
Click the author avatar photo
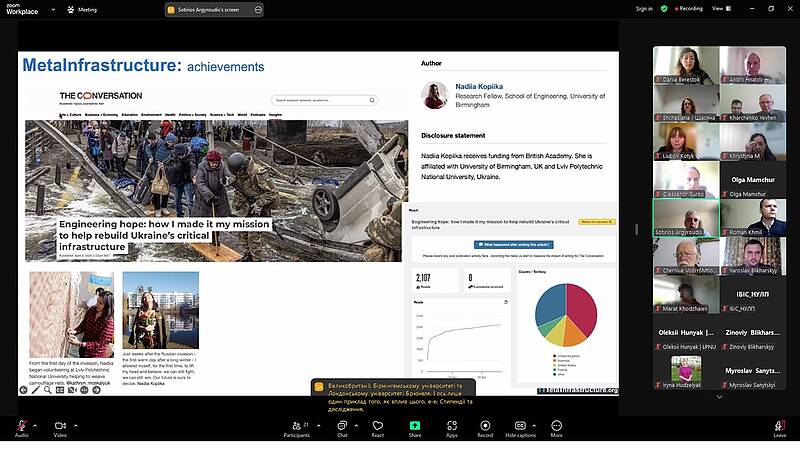coord(435,95)
